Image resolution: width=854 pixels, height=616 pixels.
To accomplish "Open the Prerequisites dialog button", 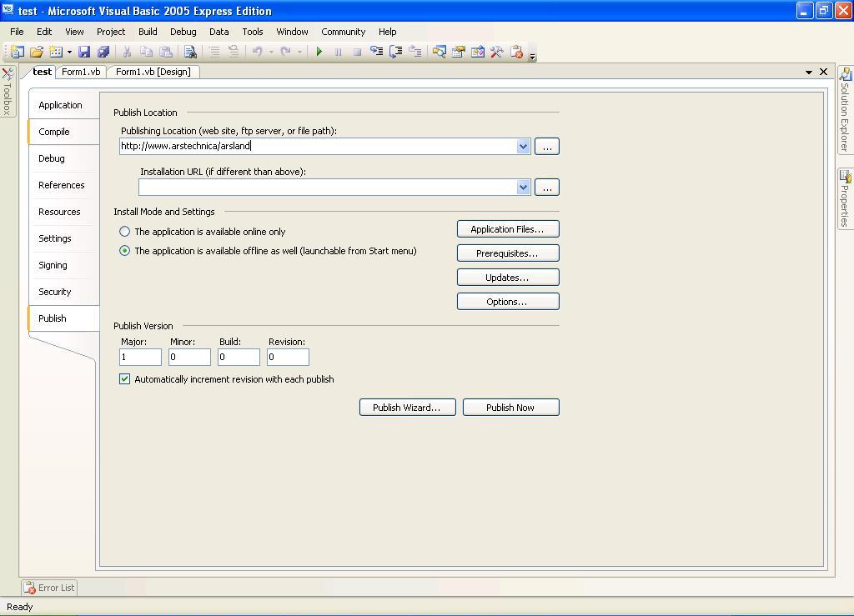I will 507,253.
